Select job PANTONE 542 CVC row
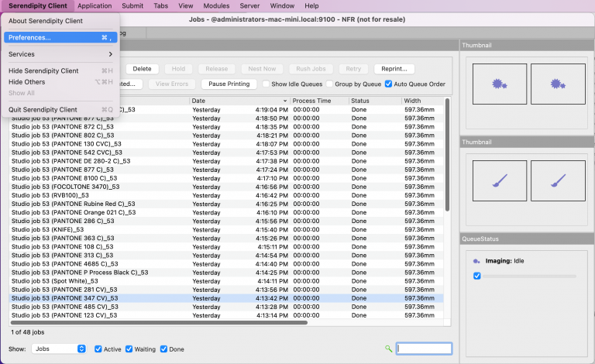Screen dimensions: 595x364 tap(226, 153)
